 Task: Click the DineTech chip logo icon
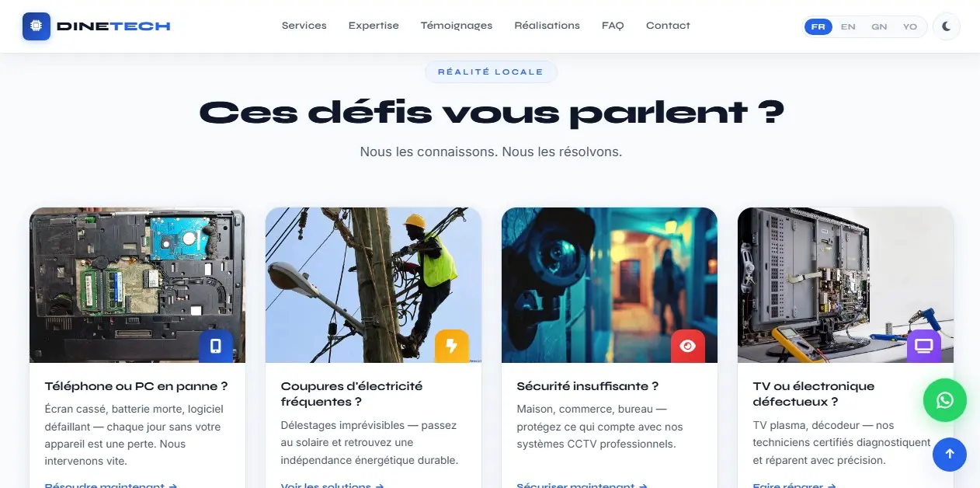[x=36, y=26]
